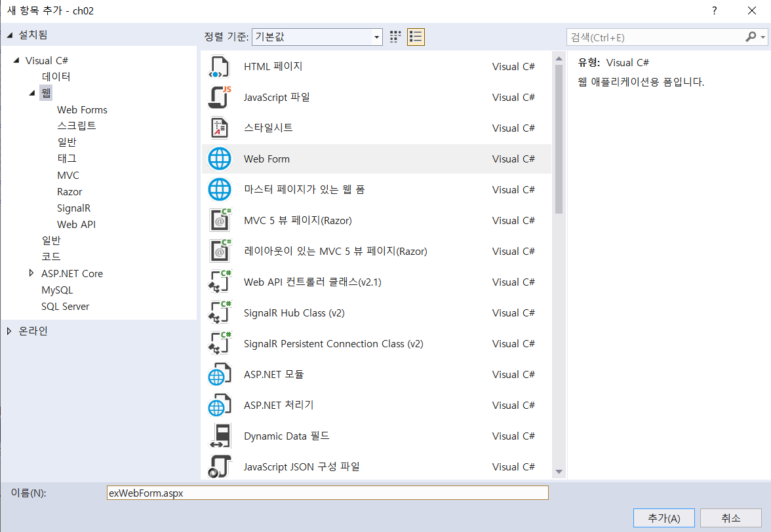Click the 레이아웃이 있는 MVC 5 뷰 페이지 icon
The width and height of the screenshot is (771, 532).
click(x=219, y=251)
